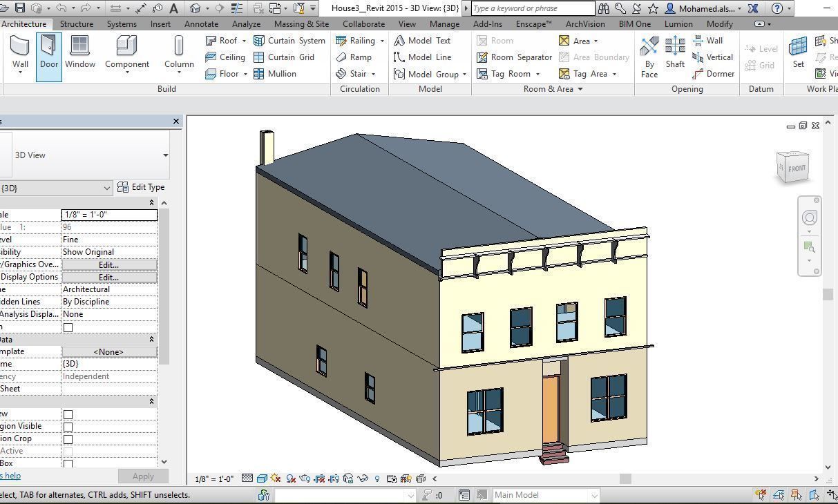Toggle the checkbox below Analysis Display row

click(x=68, y=327)
